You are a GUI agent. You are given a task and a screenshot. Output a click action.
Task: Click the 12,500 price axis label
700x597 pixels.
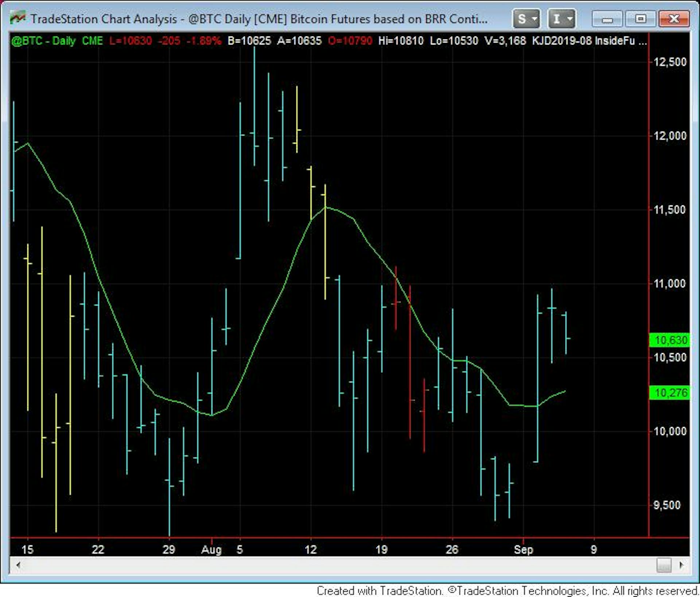[x=670, y=62]
